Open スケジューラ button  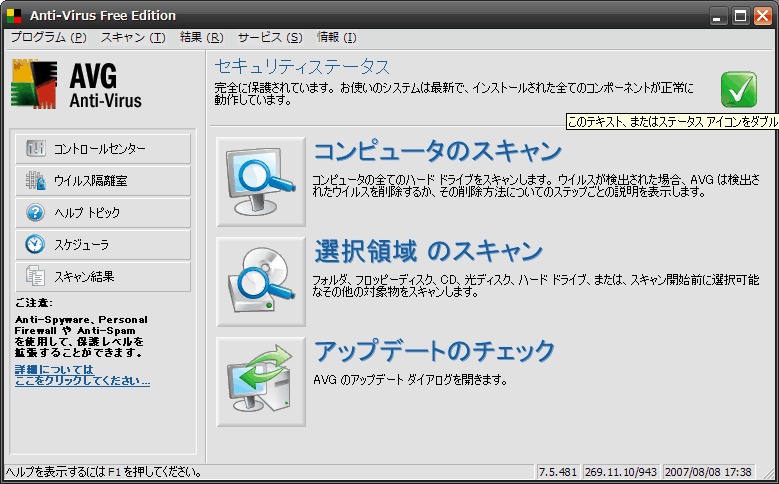103,244
